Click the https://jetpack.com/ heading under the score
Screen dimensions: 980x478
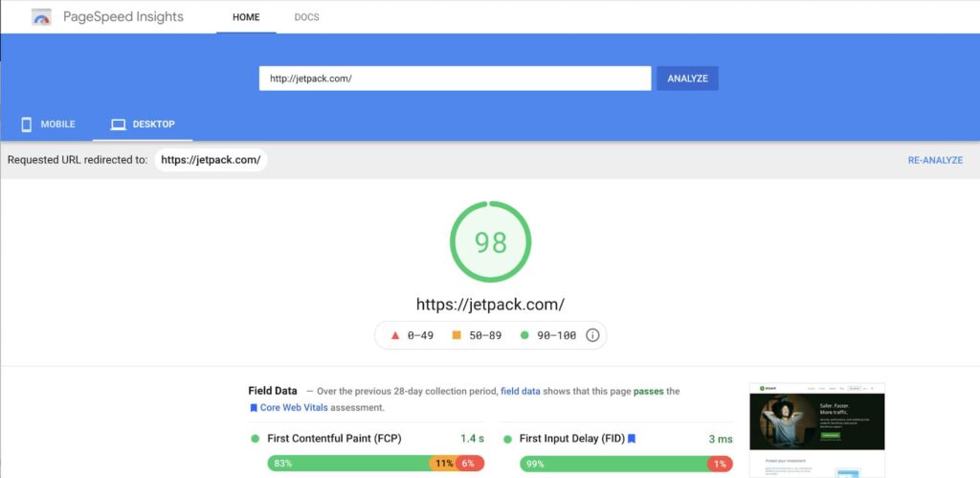click(490, 305)
